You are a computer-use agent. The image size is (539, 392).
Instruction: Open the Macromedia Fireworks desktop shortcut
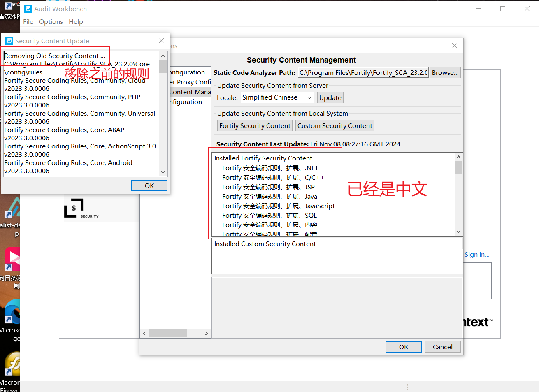tap(12, 364)
